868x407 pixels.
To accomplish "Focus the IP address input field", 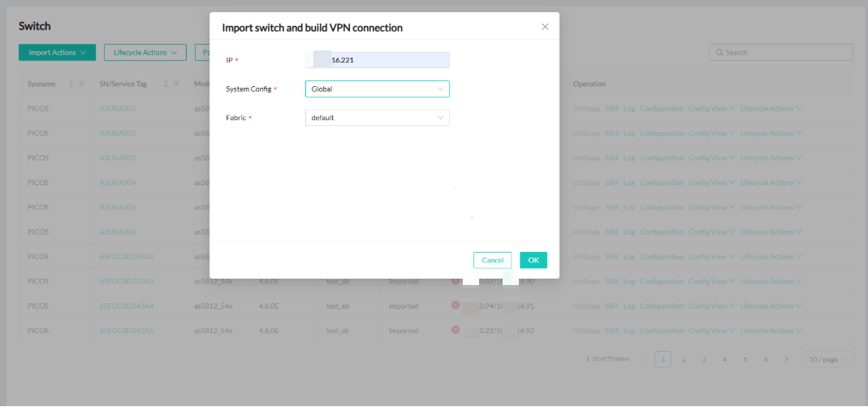I will tap(377, 60).
